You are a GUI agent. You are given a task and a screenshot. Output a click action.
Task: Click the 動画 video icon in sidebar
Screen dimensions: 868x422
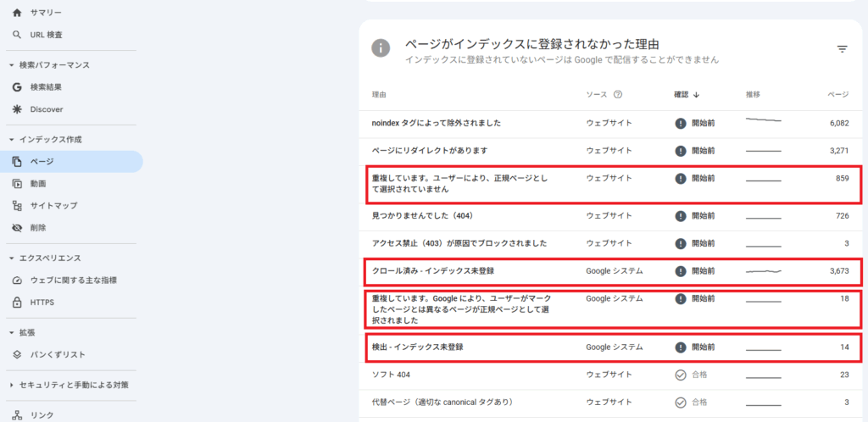click(17, 183)
